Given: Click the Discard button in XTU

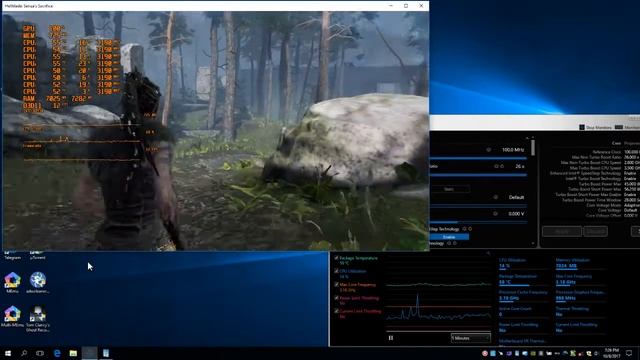Looking at the screenshot, I should 595,231.
